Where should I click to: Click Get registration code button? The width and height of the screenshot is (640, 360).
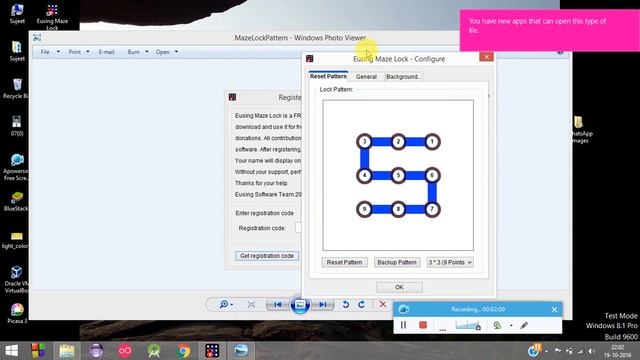point(267,256)
